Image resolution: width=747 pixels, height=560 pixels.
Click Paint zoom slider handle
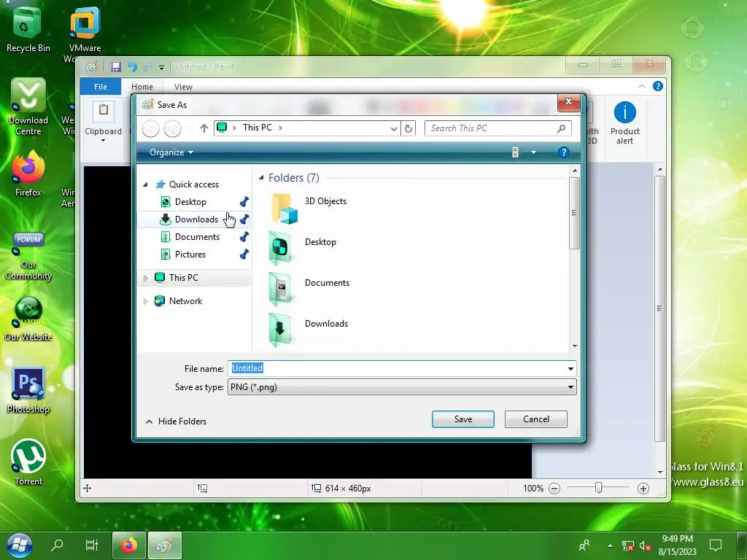[598, 488]
